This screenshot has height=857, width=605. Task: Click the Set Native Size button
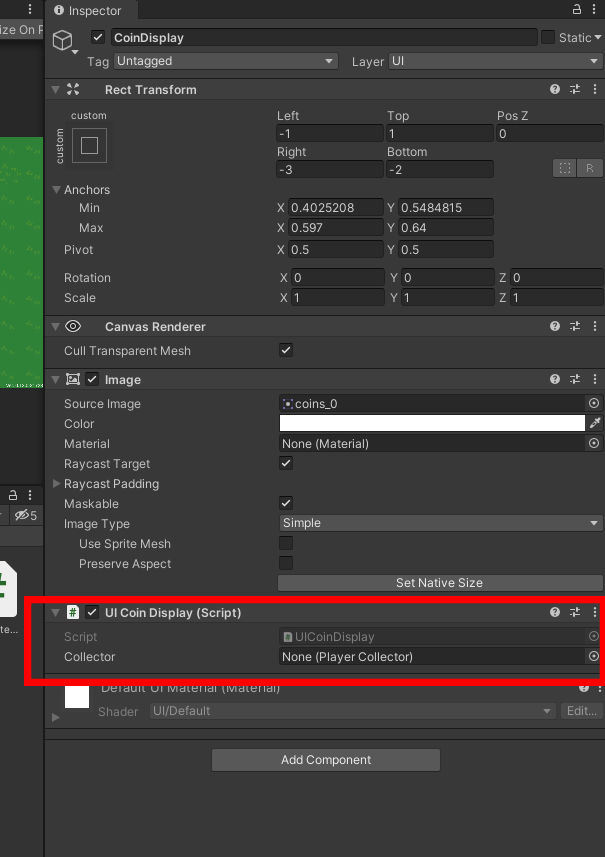pos(440,583)
